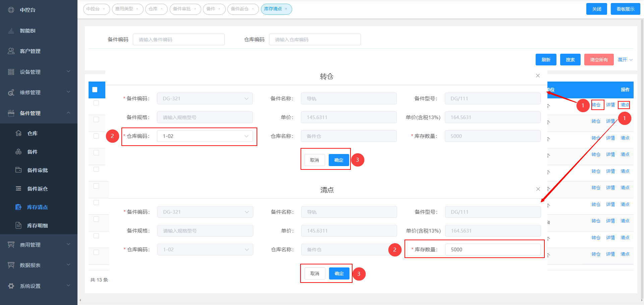Tick the last table row checkbox
Screen dimensions: 644x305
(x=96, y=252)
